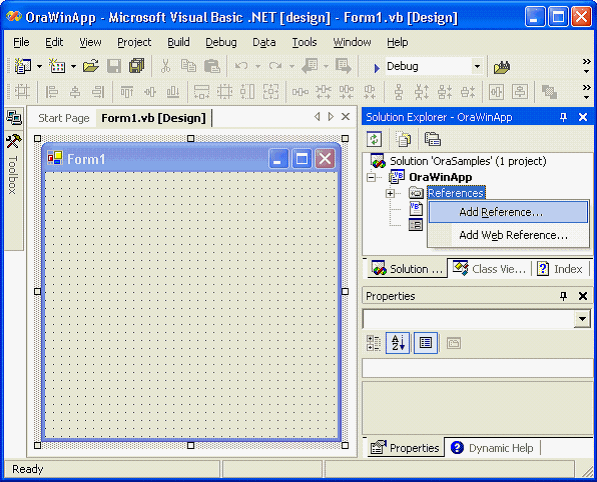Click the Save All toolbar icon

(136, 66)
